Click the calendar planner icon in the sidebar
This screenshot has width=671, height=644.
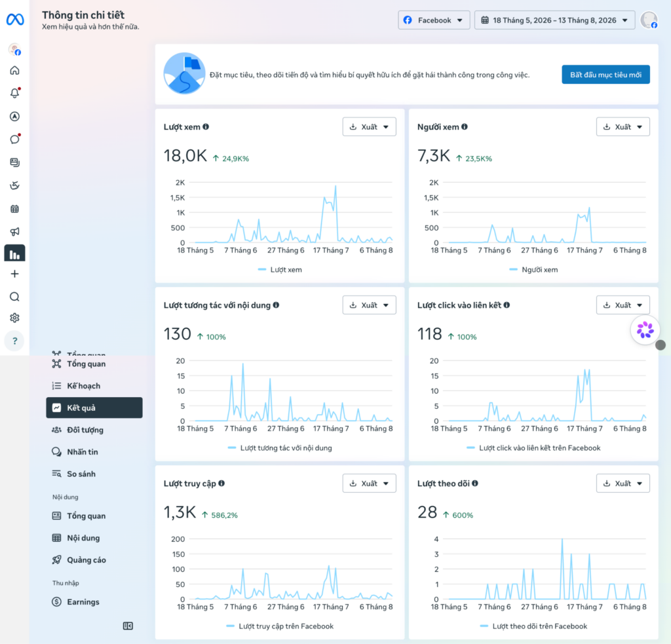tap(14, 209)
